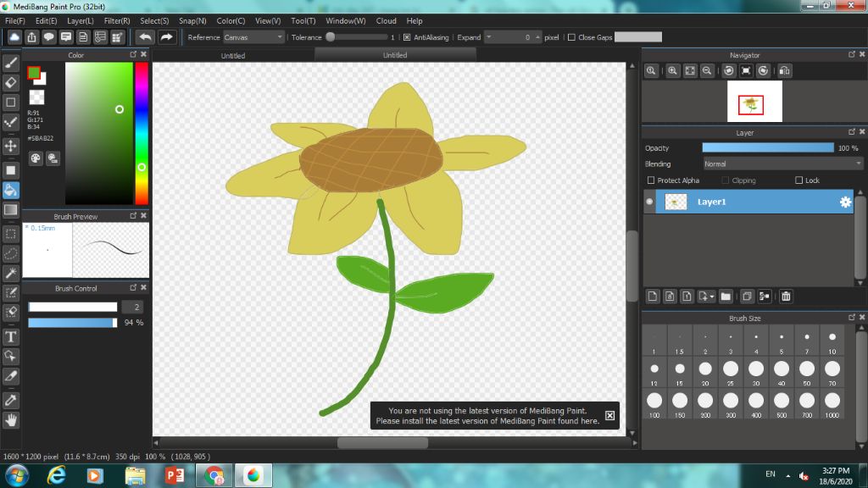
Task: Open the Layer menu
Action: click(81, 21)
